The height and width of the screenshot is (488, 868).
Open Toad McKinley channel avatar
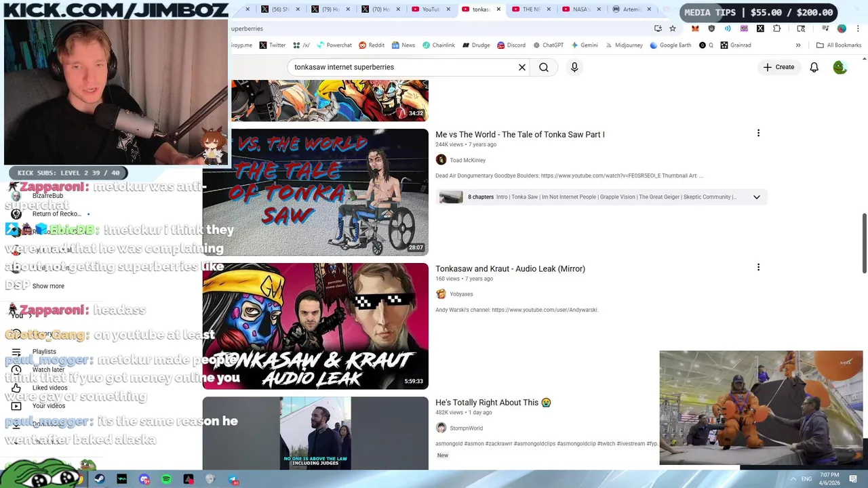click(x=441, y=160)
